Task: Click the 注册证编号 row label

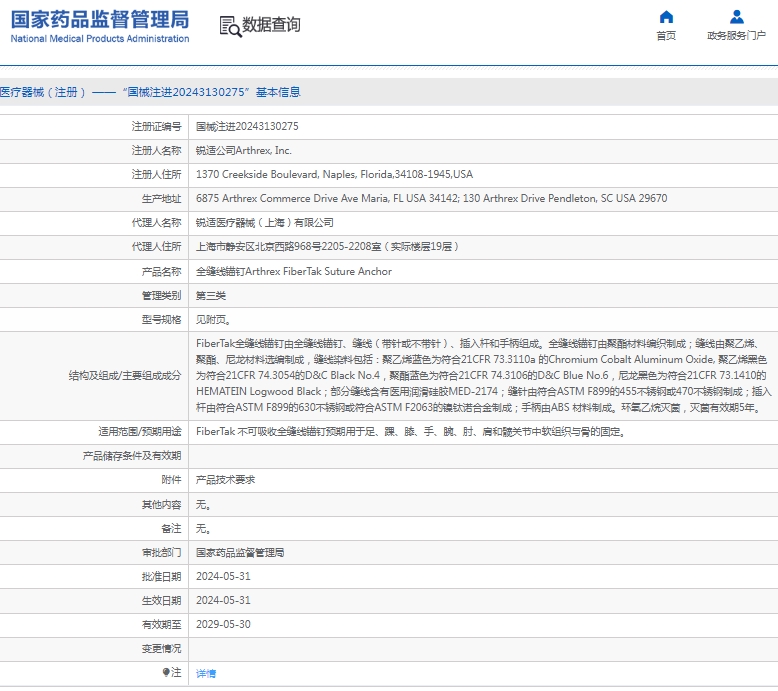Action: click(x=156, y=126)
